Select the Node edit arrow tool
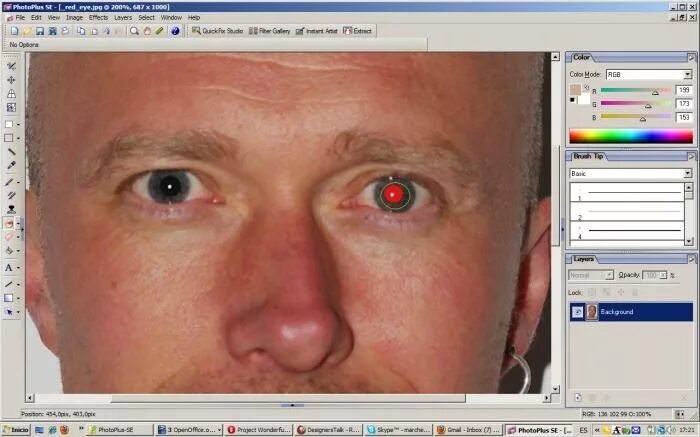The width and height of the screenshot is (700, 437). click(x=9, y=312)
